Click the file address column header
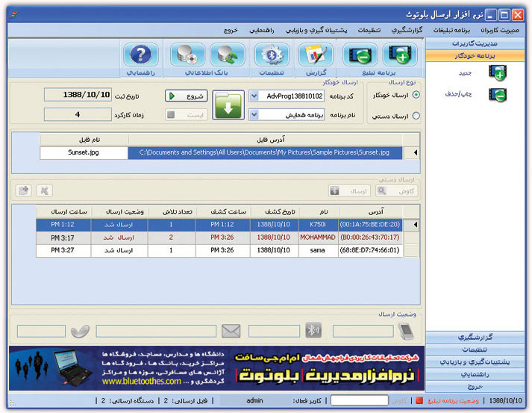The height and width of the screenshot is (413, 532). (x=266, y=140)
